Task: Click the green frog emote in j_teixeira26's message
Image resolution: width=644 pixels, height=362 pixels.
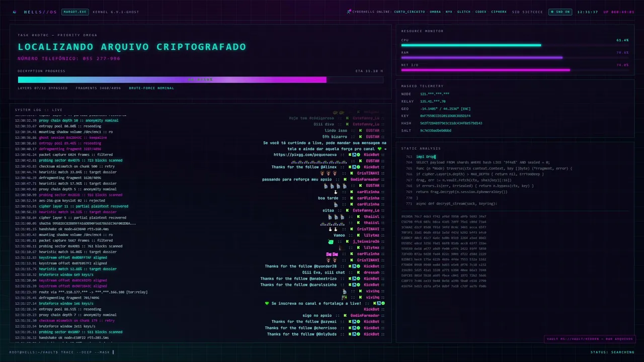Action: click(331, 241)
